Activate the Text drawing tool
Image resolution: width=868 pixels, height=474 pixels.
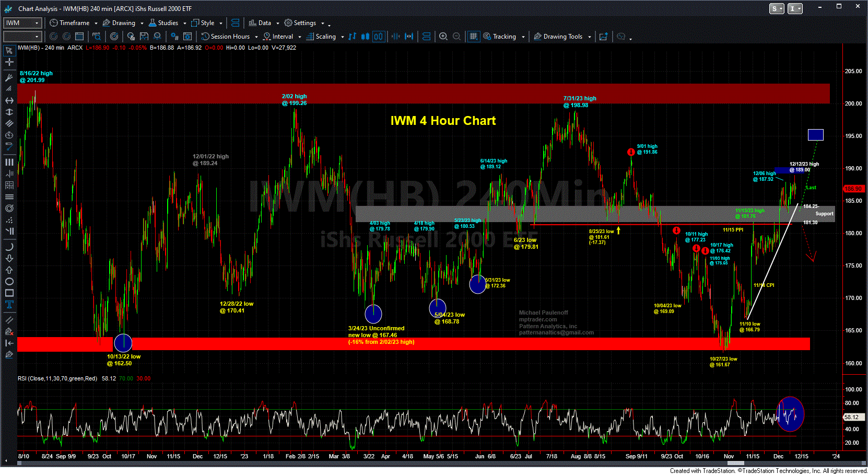tap(9, 304)
